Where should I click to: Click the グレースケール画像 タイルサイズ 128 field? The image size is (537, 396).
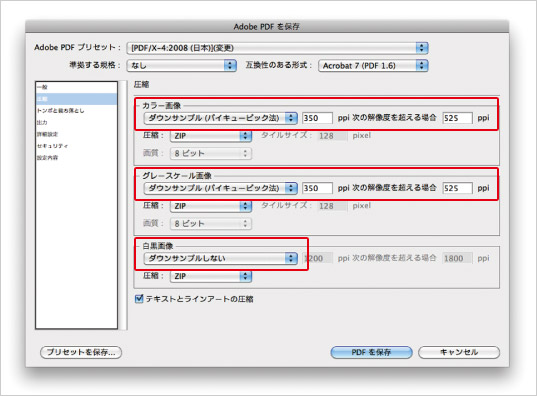[x=332, y=206]
